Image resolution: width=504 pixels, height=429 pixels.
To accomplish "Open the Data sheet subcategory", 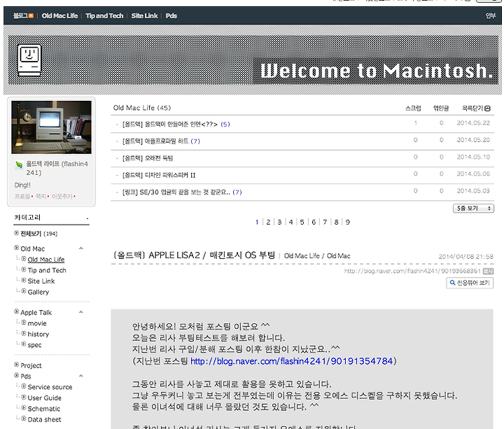I will point(44,419).
